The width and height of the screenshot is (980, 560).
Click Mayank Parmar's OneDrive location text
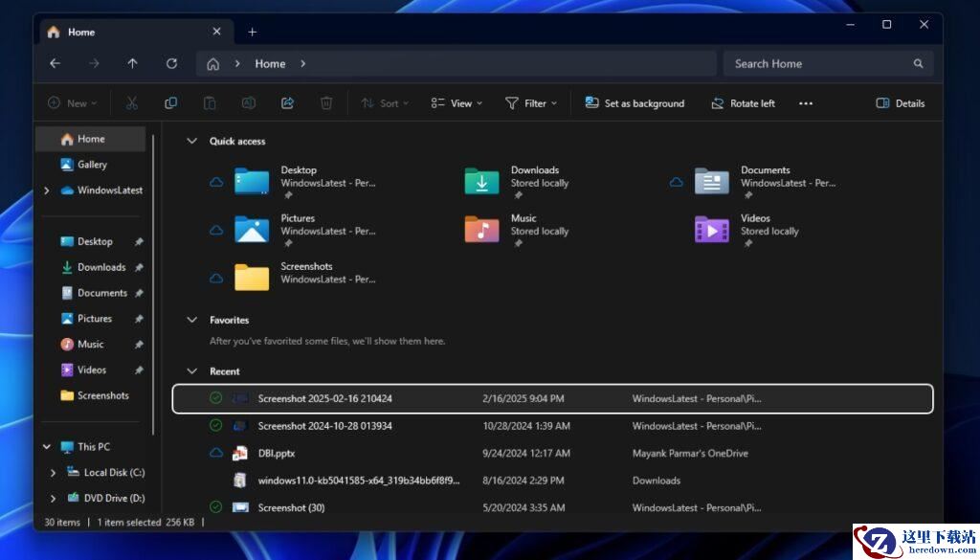(690, 454)
